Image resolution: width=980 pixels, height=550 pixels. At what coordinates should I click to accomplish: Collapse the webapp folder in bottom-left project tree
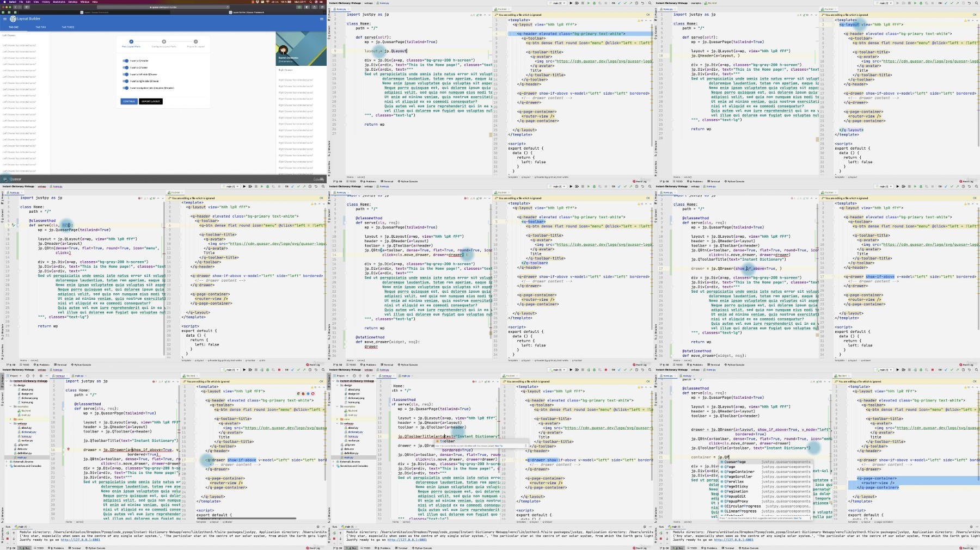11,423
